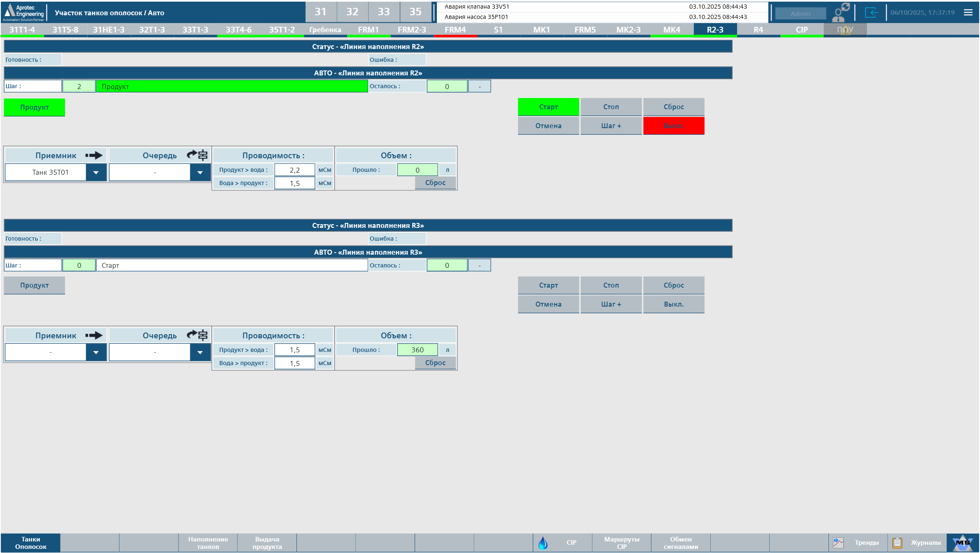This screenshot has height=553, width=980.
Task: Click the logout arrow icon in header
Action: pyautogui.click(x=871, y=12)
